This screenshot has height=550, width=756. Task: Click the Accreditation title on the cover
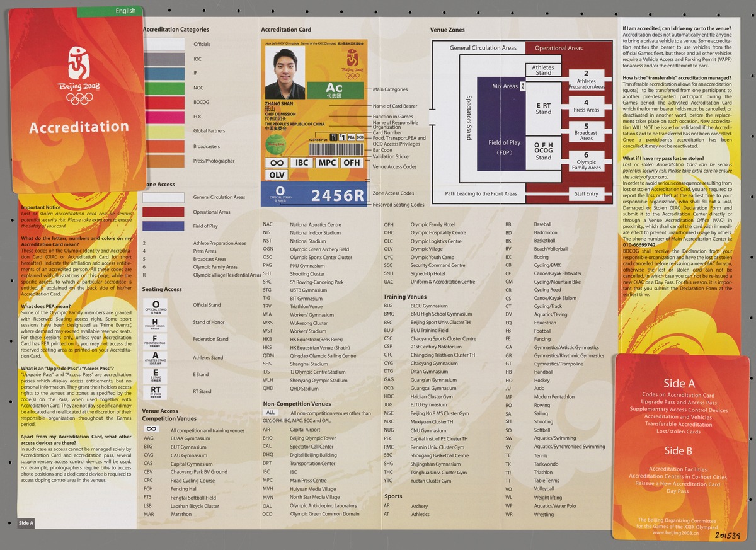point(79,127)
